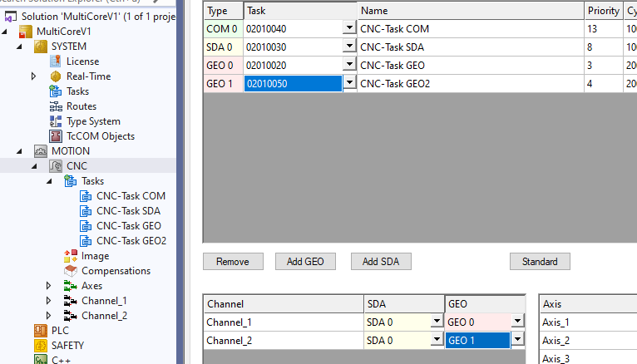The image size is (637, 364).
Task: Click the Priority column header
Action: pyautogui.click(x=603, y=11)
